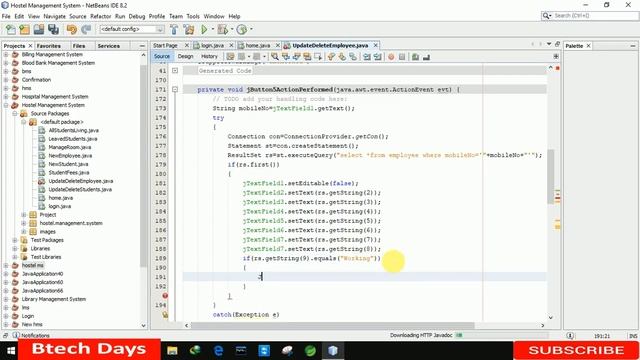The width and height of the screenshot is (640, 360).
Task: Click the Find Next Occurrence editor icon
Action: tap(296, 57)
